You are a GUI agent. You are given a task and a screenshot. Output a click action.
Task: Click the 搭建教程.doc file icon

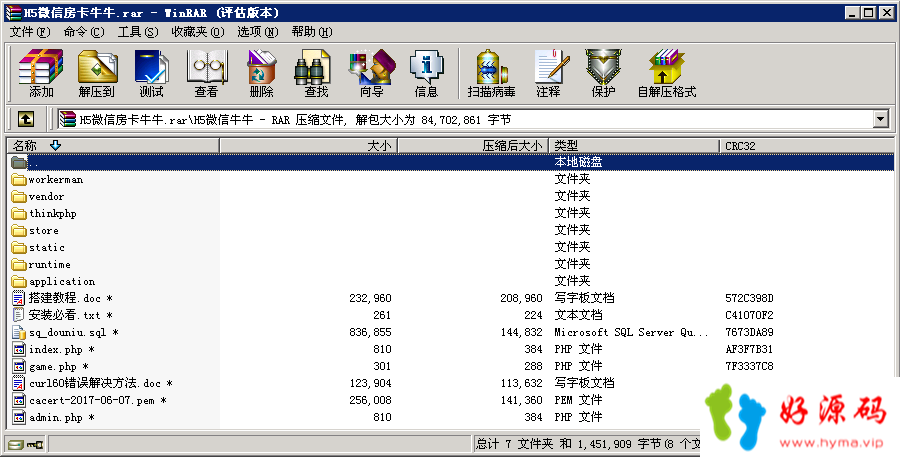pyautogui.click(x=20, y=298)
